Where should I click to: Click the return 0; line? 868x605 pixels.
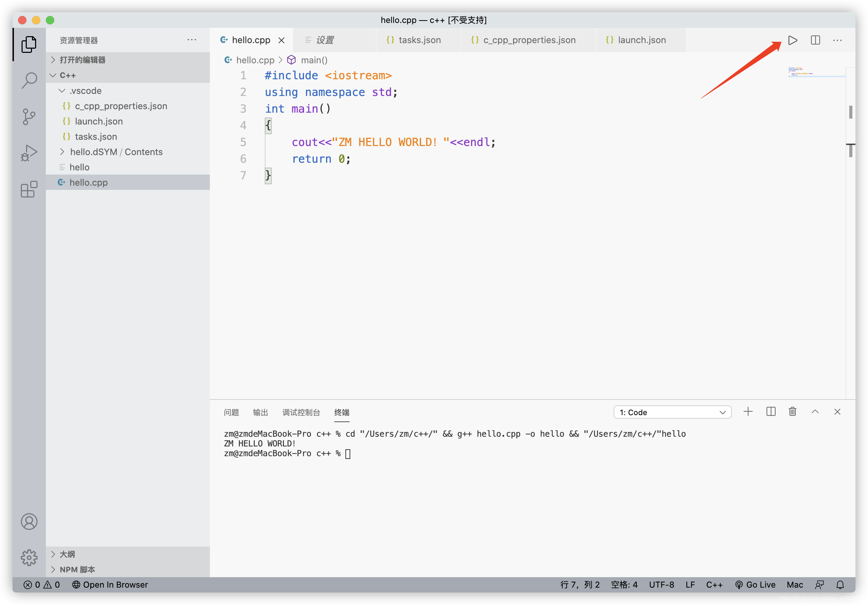coord(321,159)
